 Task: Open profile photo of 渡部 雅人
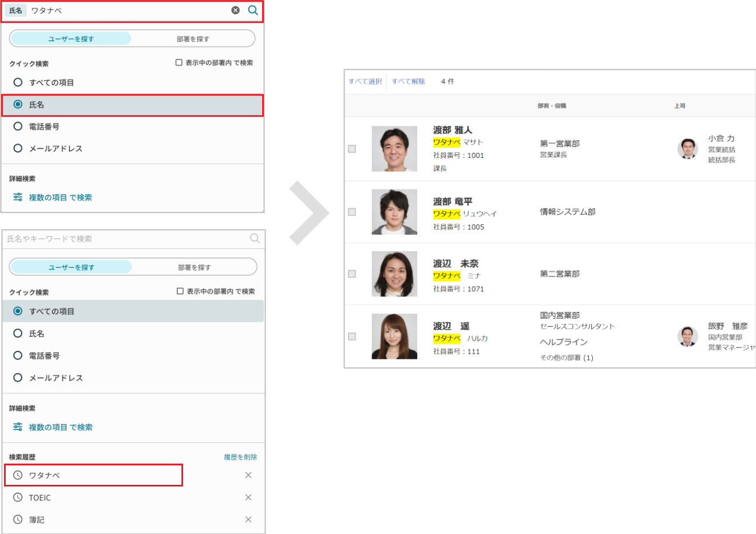[394, 149]
